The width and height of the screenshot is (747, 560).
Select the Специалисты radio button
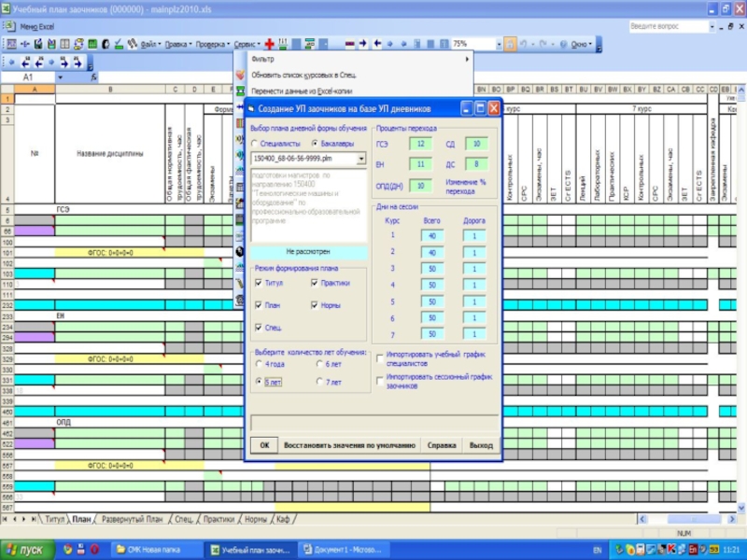click(254, 144)
